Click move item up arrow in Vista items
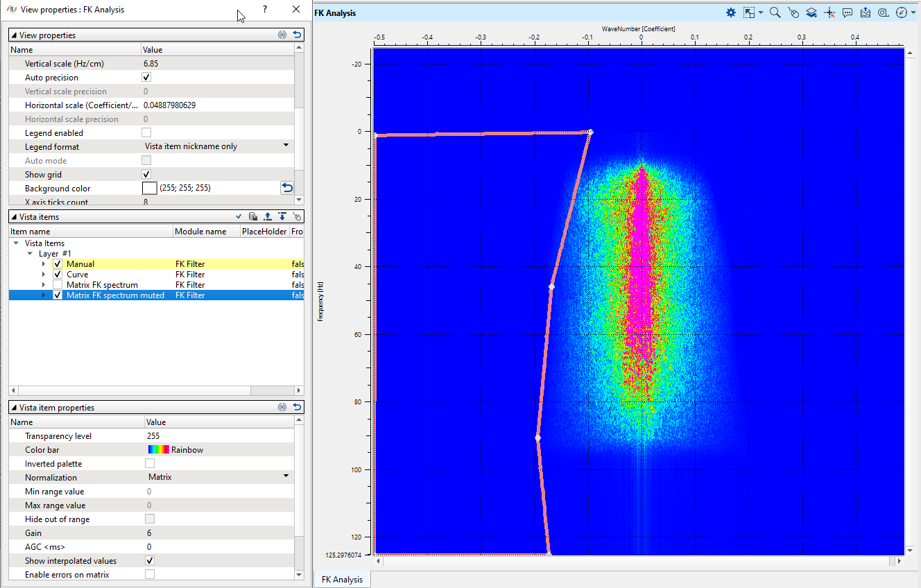 268,217
